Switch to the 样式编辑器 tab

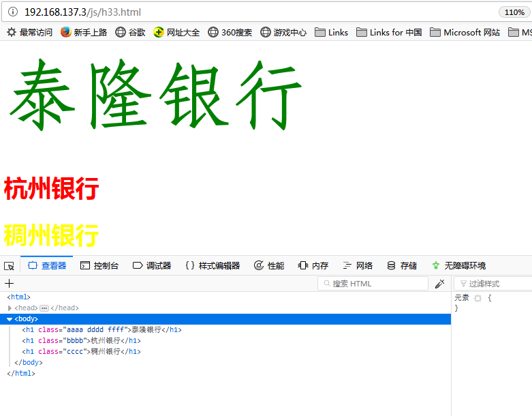tap(213, 265)
